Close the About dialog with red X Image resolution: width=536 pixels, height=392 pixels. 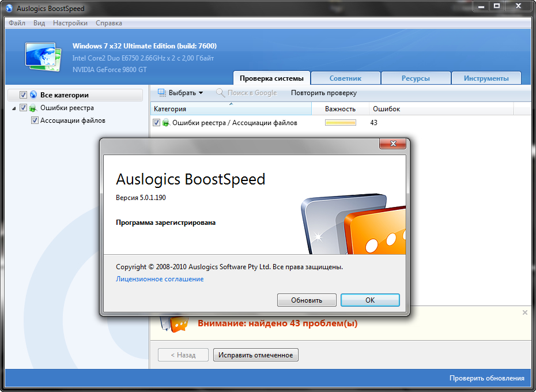pos(392,144)
